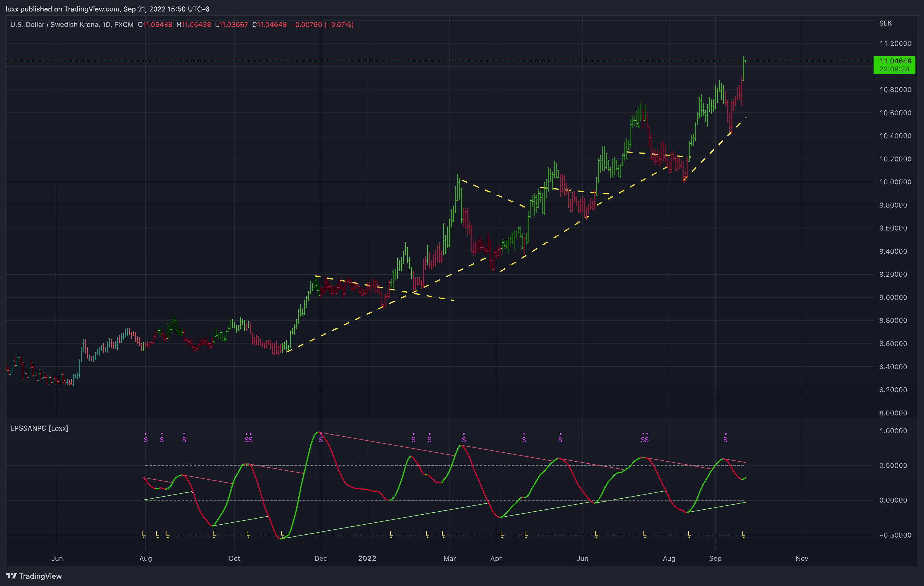Click the 8.40000 price axis label
This screenshot has height=586, width=924.
pyautogui.click(x=893, y=367)
